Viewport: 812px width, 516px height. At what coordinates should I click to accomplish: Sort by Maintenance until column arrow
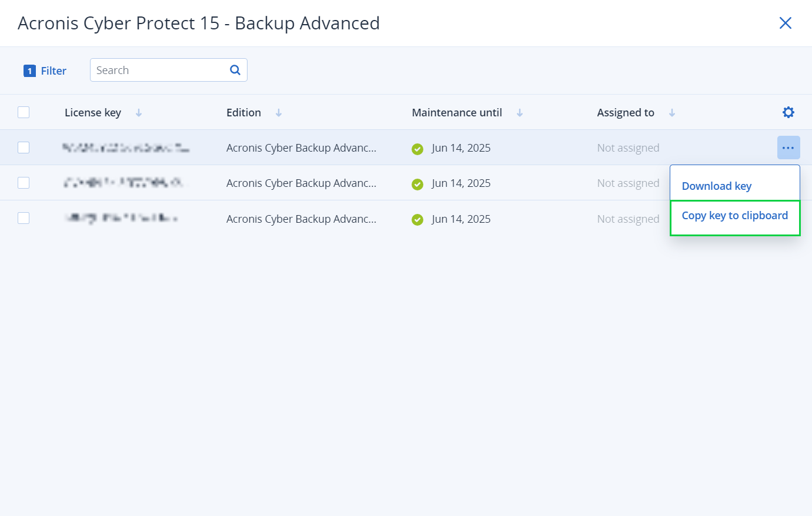520,112
